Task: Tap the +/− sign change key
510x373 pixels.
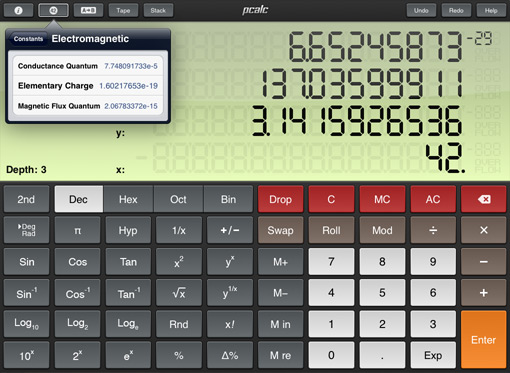Action: pos(230,230)
